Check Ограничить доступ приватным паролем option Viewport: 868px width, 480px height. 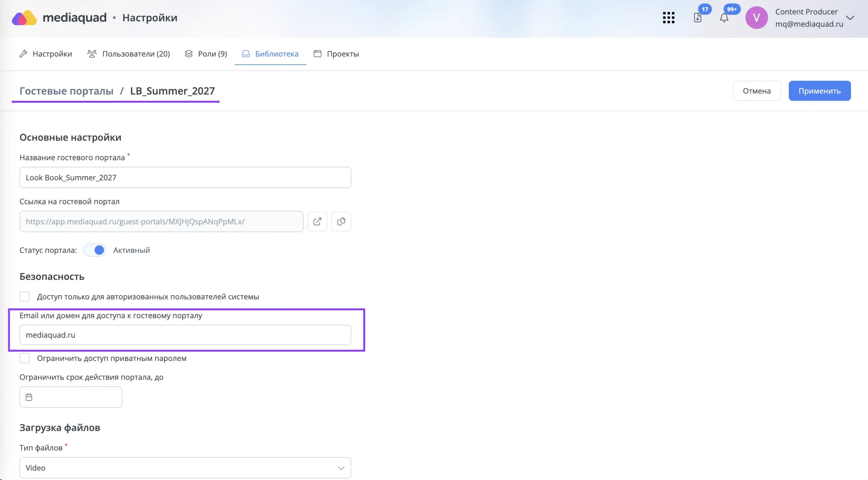click(x=24, y=358)
